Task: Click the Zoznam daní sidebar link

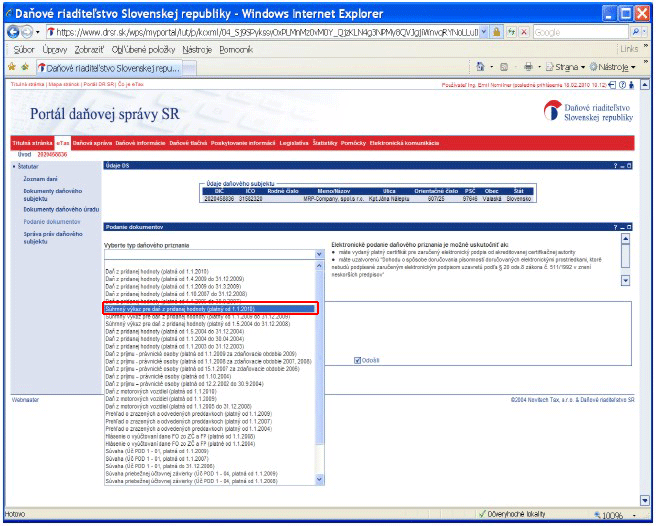Action: tap(40, 179)
